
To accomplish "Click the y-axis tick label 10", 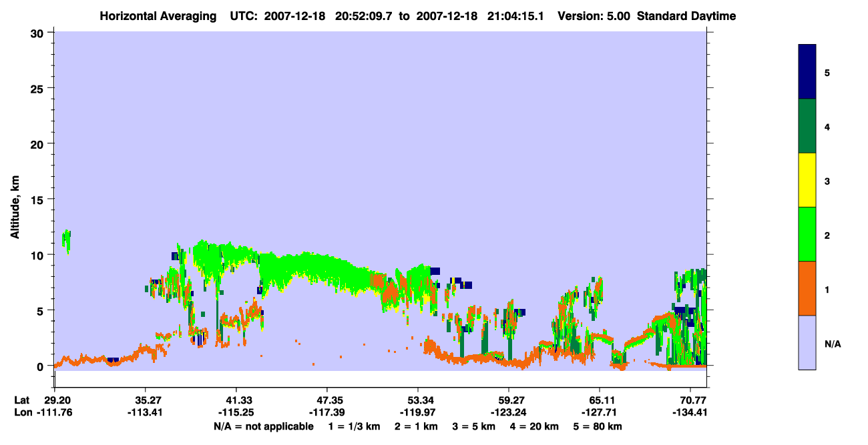I will point(39,255).
